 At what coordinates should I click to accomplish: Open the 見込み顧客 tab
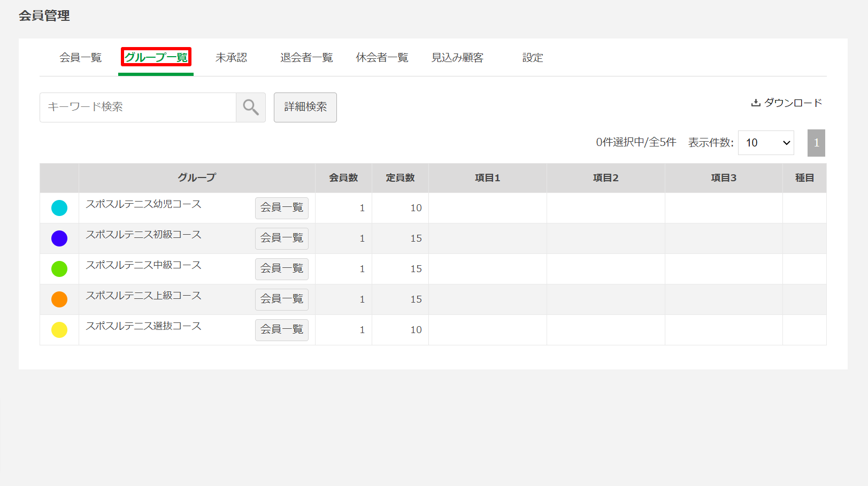[458, 57]
